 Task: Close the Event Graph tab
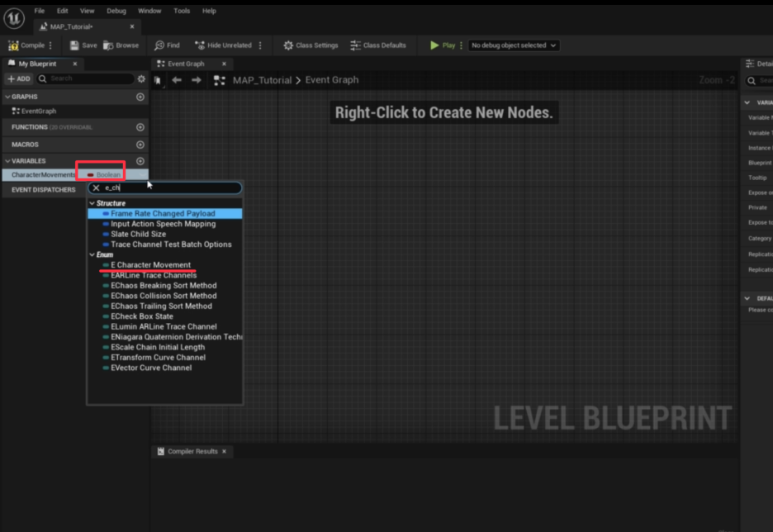(224, 64)
